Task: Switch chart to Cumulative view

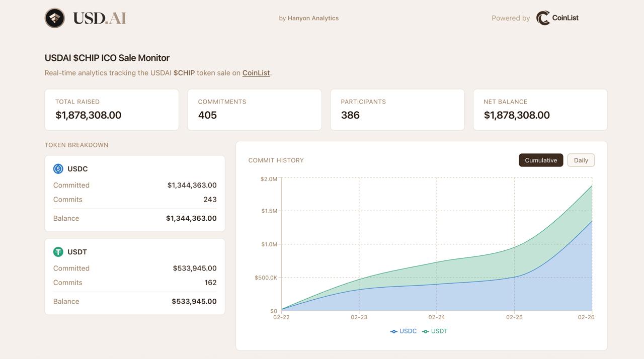Action: [x=541, y=160]
